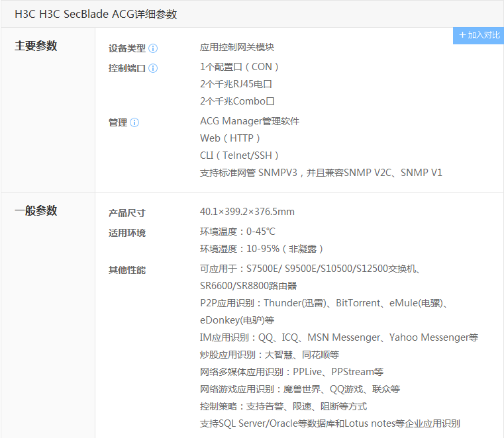
Task: Click the 一般参数 section heading
Action: 36,211
